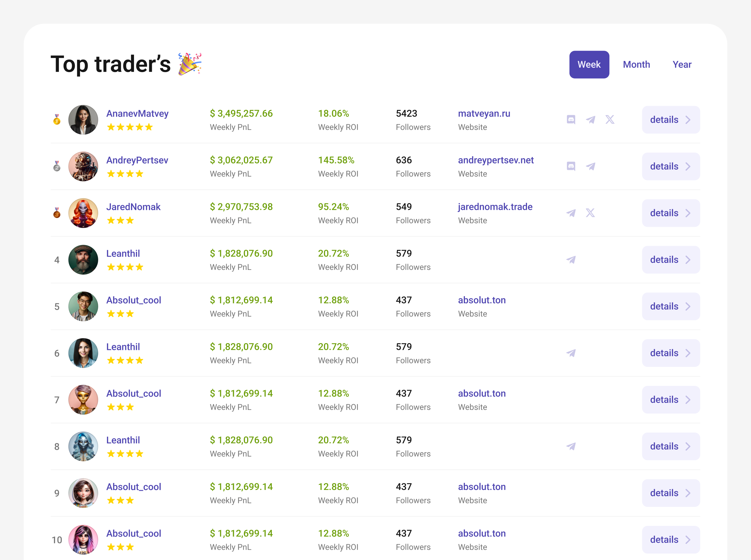The width and height of the screenshot is (751, 560).
Task: Open AnanevMatvey's Discord icon
Action: click(x=571, y=120)
